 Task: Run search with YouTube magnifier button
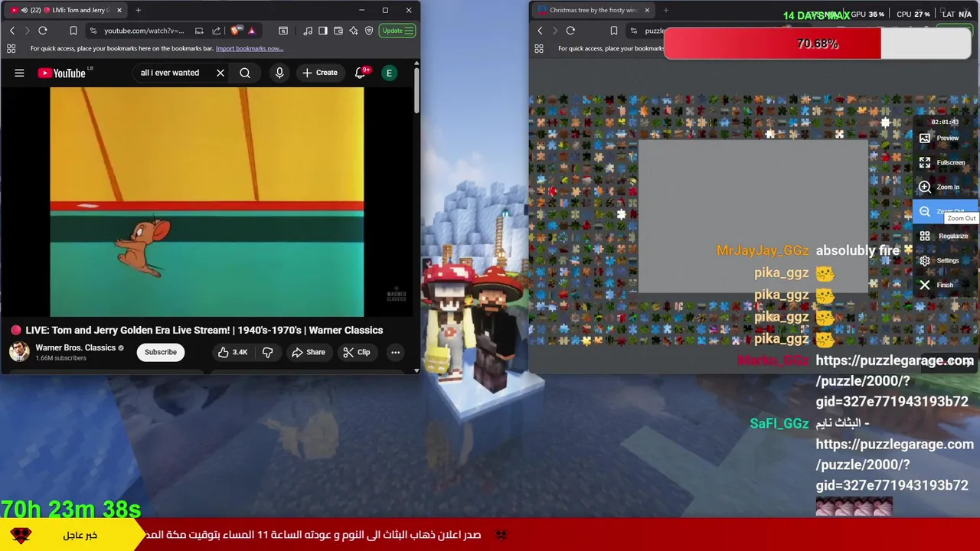pyautogui.click(x=245, y=73)
